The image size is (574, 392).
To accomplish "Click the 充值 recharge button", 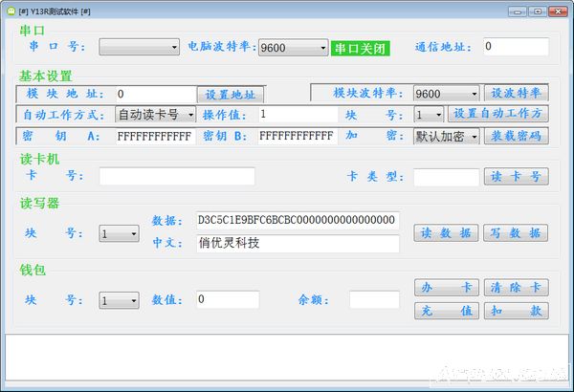I will 447,311.
